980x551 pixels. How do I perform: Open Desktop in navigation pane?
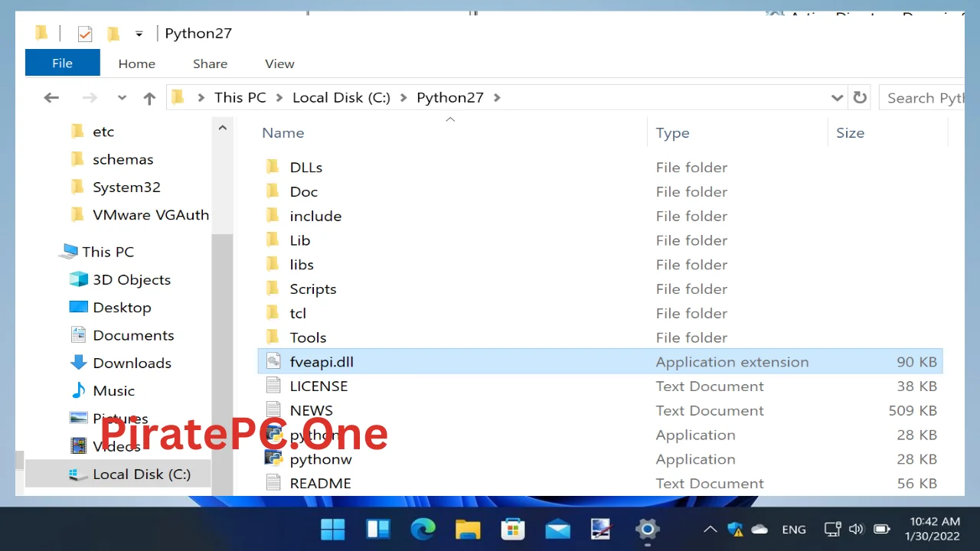tap(122, 307)
